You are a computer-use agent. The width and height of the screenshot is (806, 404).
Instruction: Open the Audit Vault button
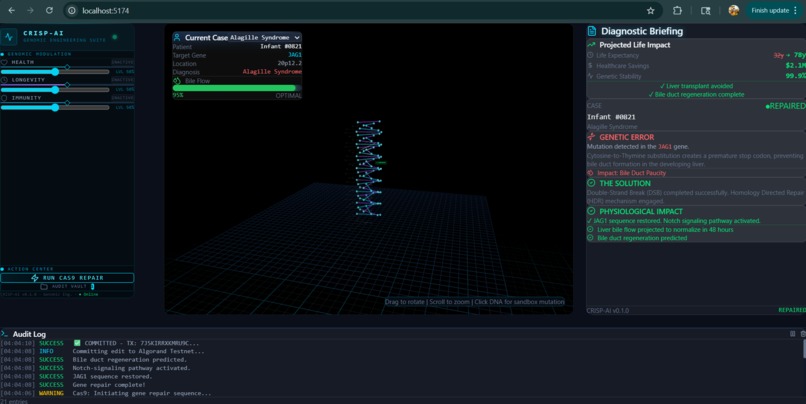coord(67,286)
